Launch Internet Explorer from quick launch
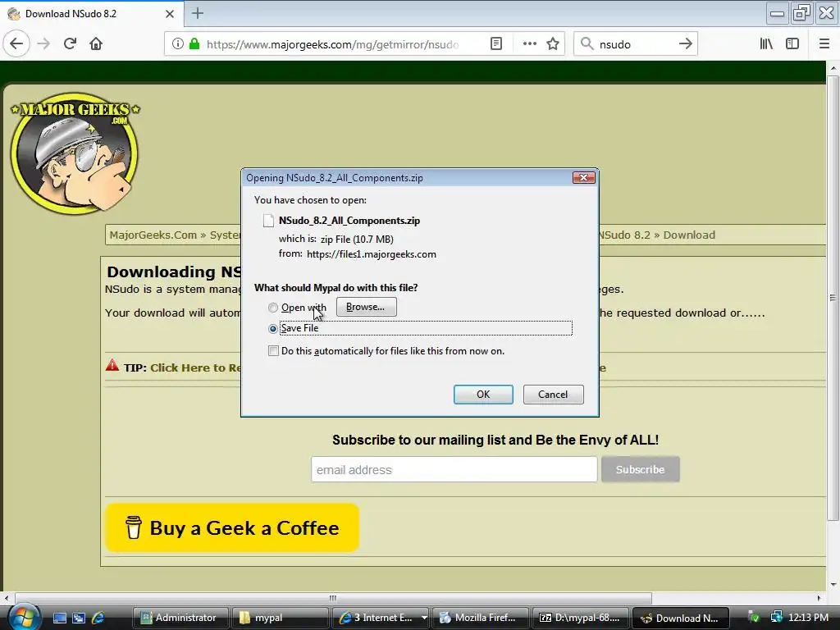 (98, 618)
